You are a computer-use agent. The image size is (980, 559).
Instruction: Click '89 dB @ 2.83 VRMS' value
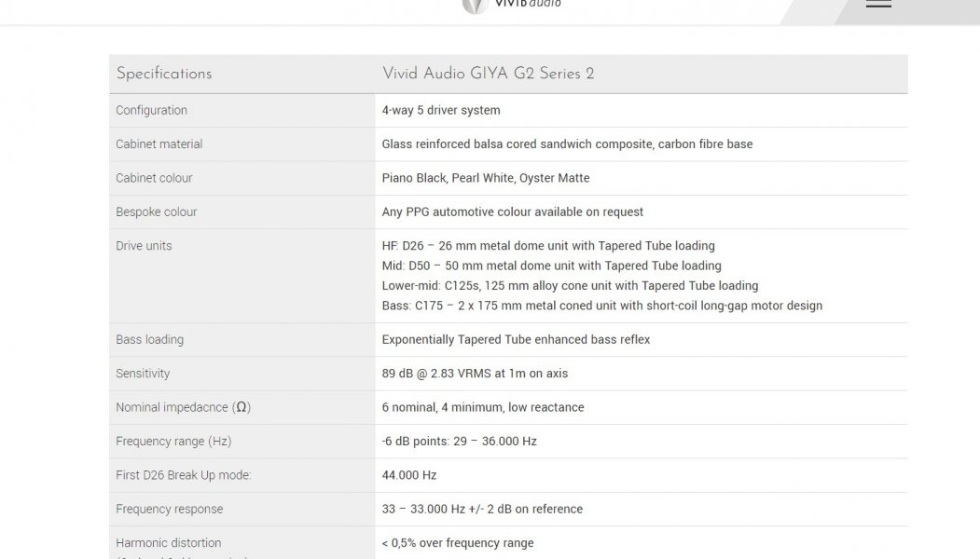475,374
